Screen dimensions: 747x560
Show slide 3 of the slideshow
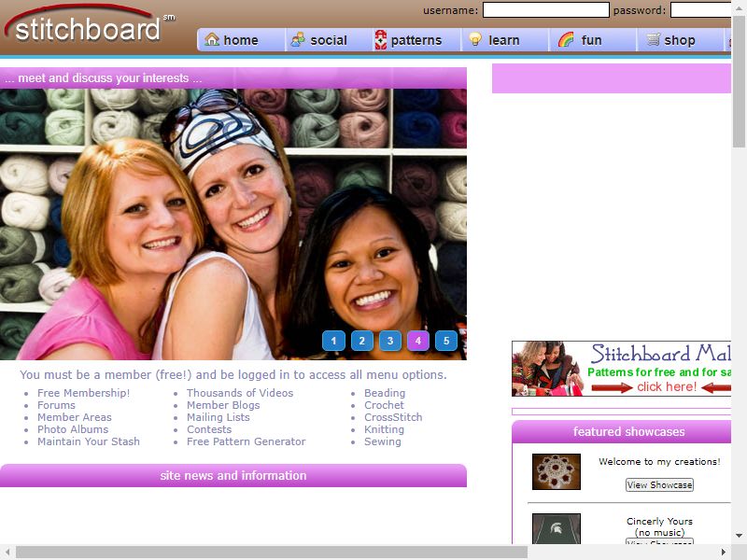pos(390,341)
